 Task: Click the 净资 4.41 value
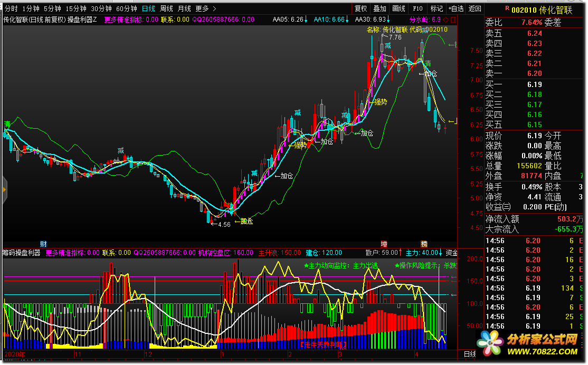(x=535, y=197)
